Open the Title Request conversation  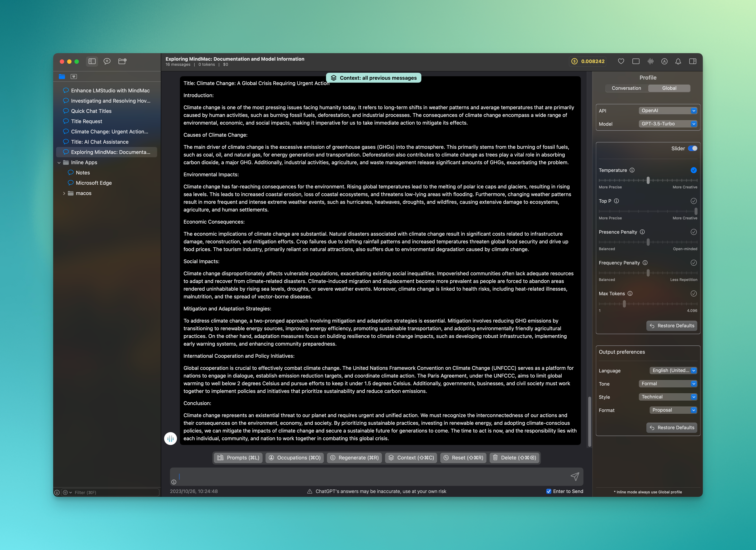point(107,121)
